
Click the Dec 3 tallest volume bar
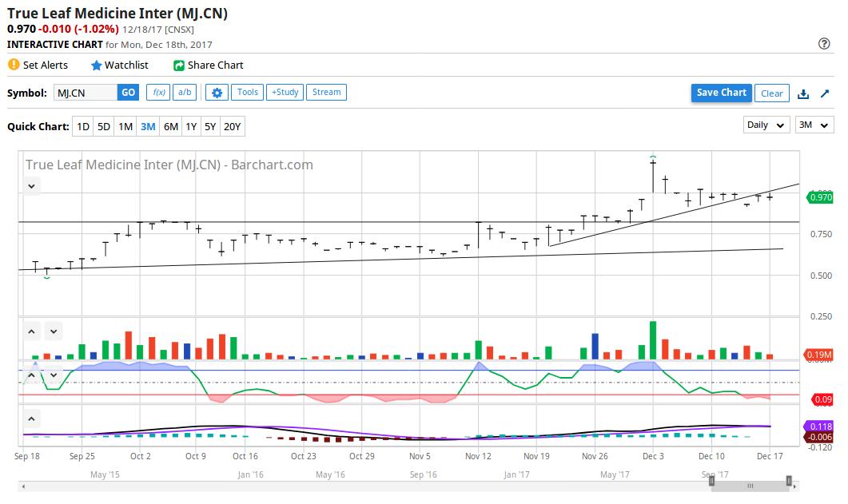(x=653, y=340)
